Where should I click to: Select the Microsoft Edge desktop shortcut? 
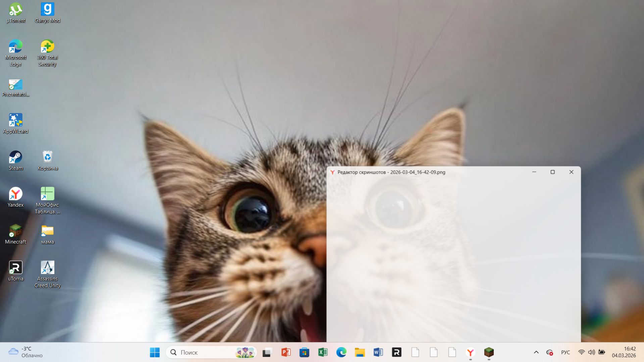click(x=15, y=53)
